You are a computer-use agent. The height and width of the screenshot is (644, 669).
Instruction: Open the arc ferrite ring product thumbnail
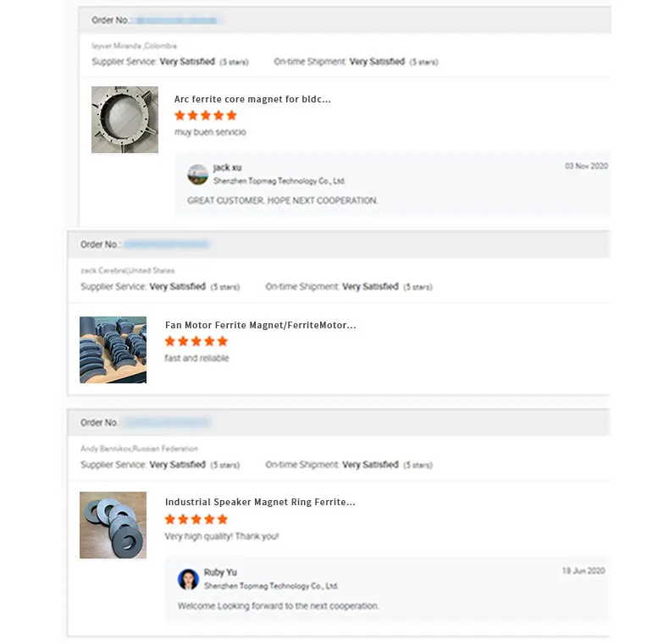click(x=124, y=119)
